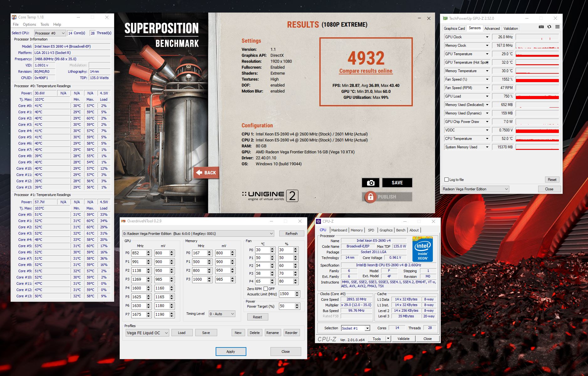Switch to the Memory tab in CPU-Z
The image size is (588, 376).
tap(357, 230)
